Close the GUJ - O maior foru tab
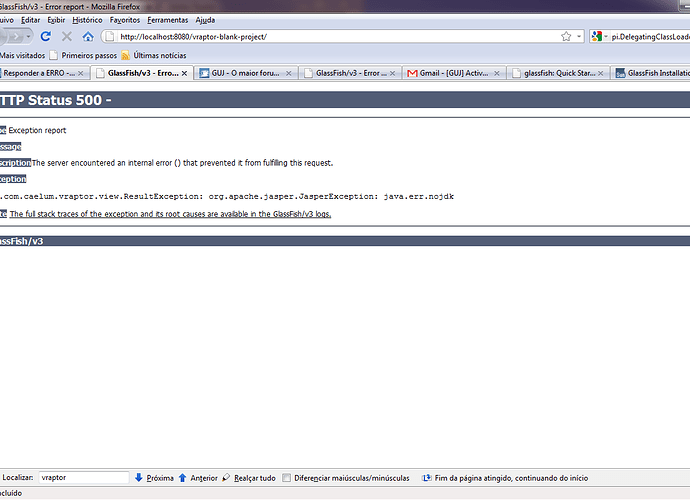Image resolution: width=690 pixels, height=500 pixels. [289, 74]
